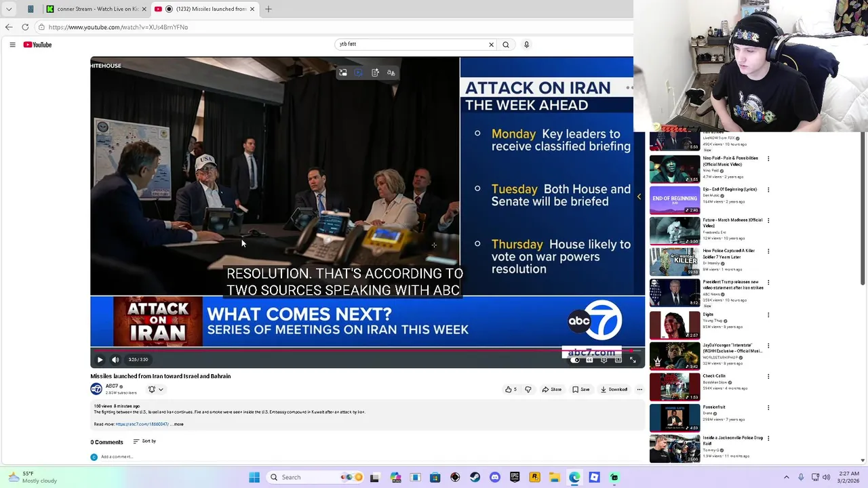Open notification bell dropdown for ABC7

click(156, 390)
